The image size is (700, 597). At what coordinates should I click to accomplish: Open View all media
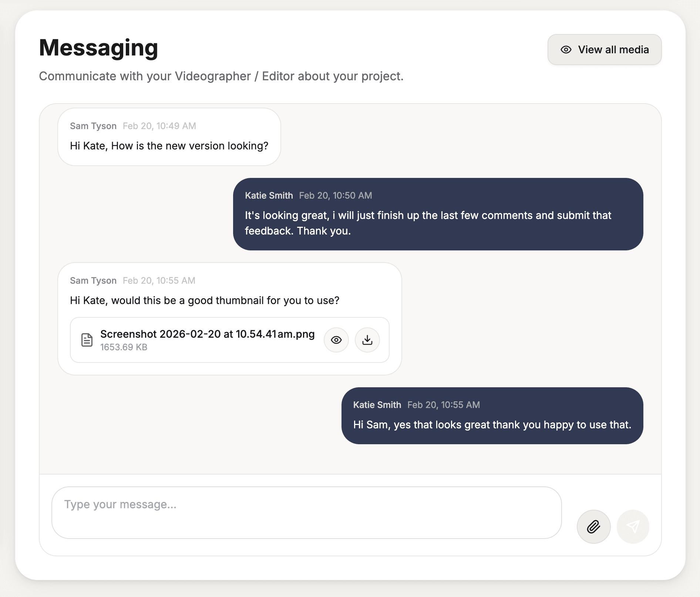coord(605,50)
